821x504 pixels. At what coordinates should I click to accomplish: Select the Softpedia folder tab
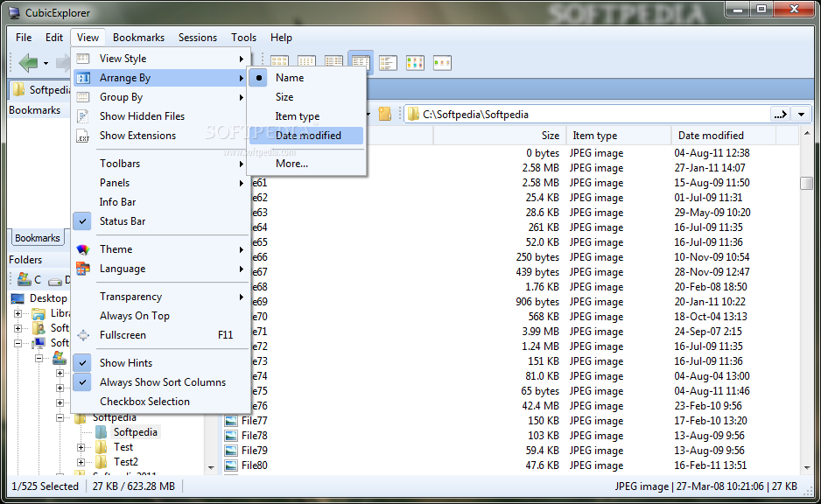tap(41, 90)
